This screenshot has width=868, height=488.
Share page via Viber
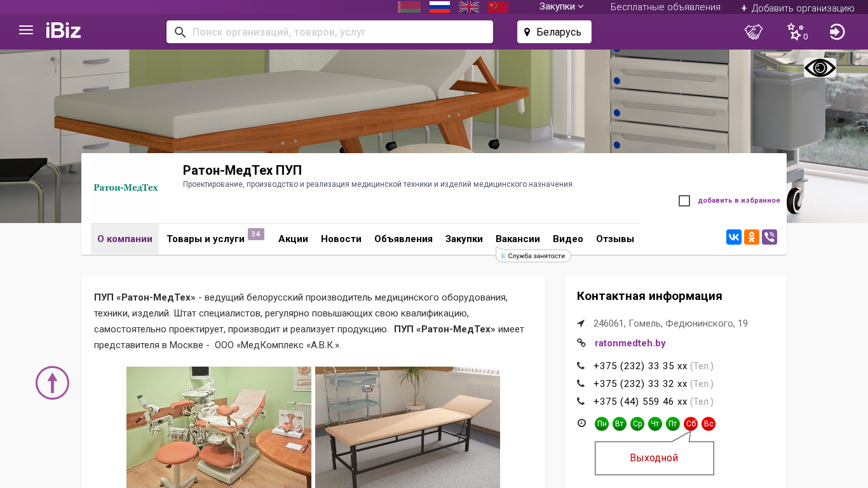click(x=770, y=238)
